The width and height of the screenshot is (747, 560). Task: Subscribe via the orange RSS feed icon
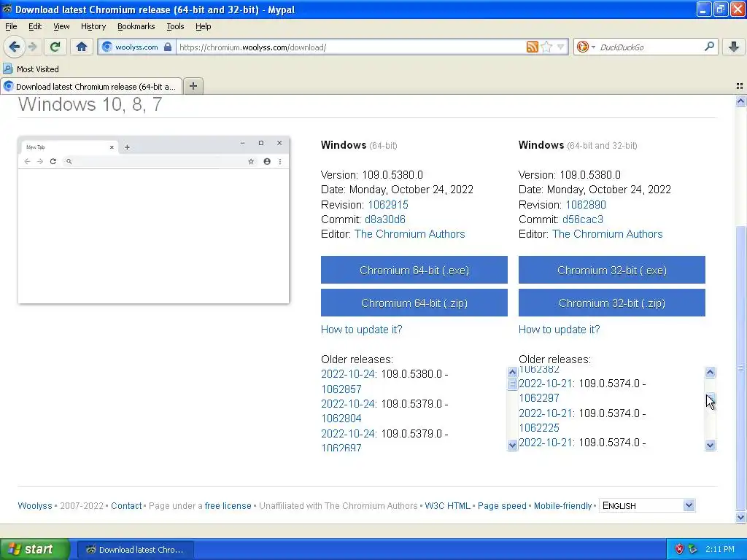[x=532, y=47]
